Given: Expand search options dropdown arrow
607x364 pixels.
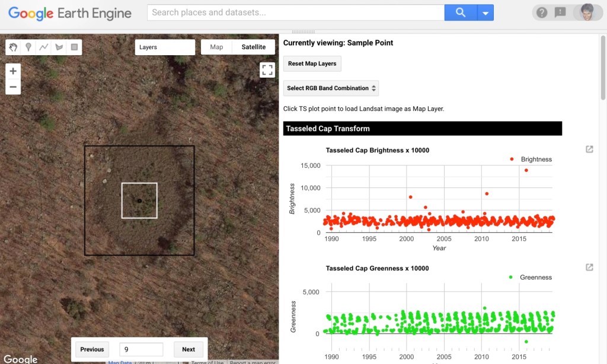Looking at the screenshot, I should click(485, 12).
